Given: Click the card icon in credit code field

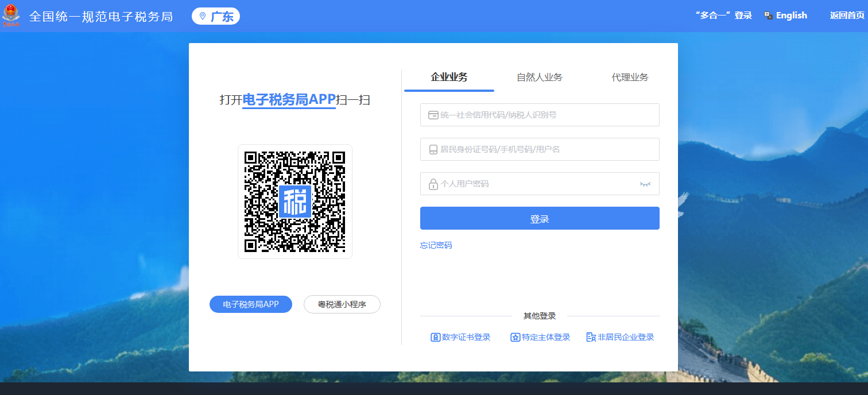Looking at the screenshot, I should coord(433,115).
